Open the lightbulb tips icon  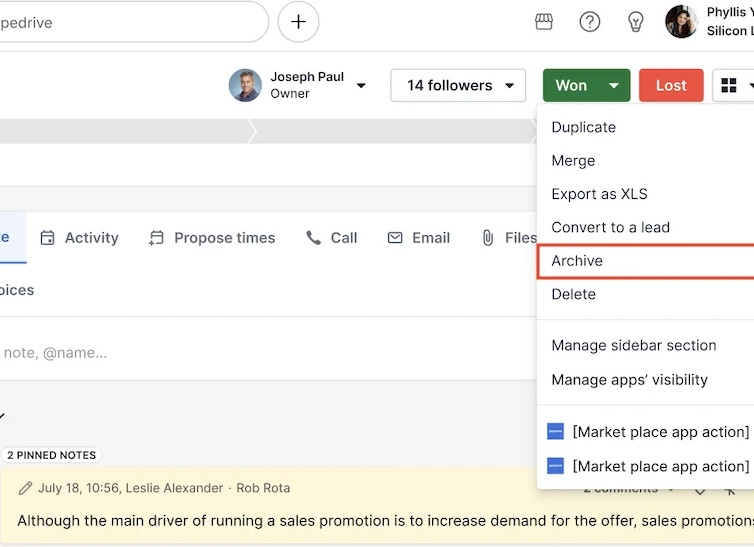click(636, 22)
